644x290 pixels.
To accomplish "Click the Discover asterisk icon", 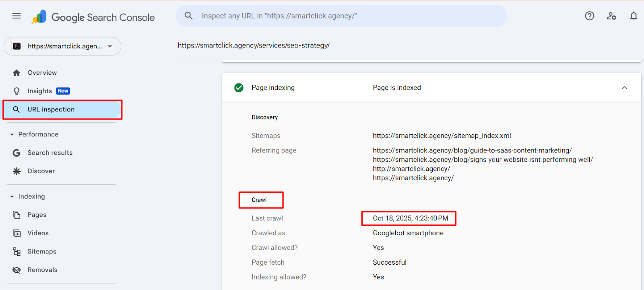I will click(x=17, y=171).
